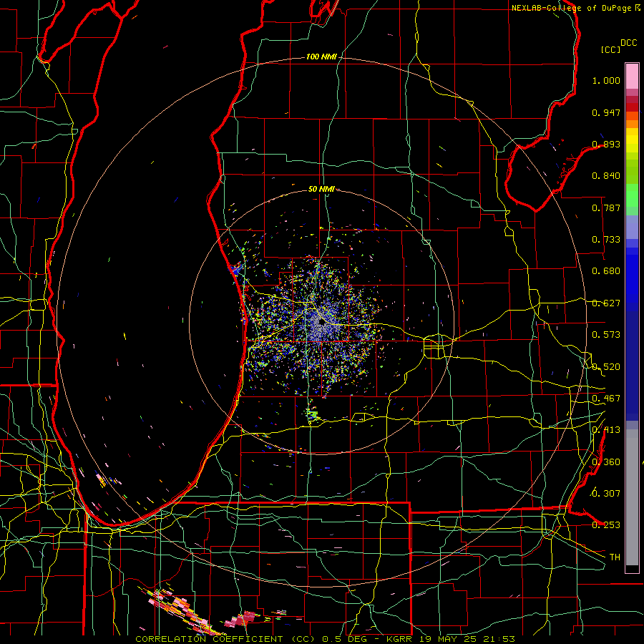Select the 0.840 legend value
The image size is (644, 644).
coord(606,176)
